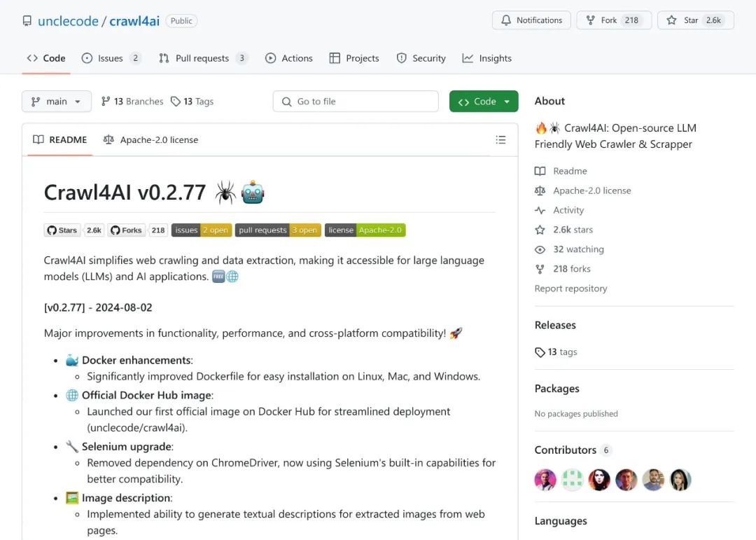
Task: Click the eye icon next to 32 watching
Action: click(x=540, y=249)
